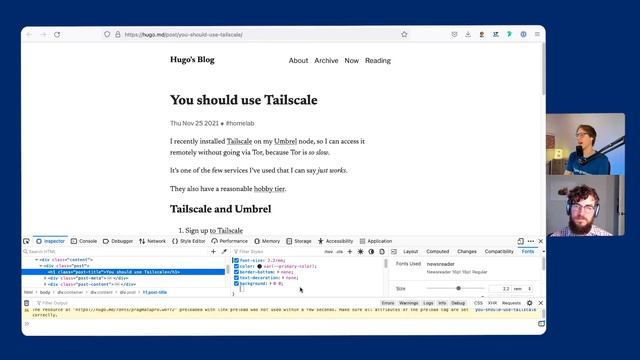The image size is (640, 360).
Task: Open the Application tab
Action: [x=376, y=241]
